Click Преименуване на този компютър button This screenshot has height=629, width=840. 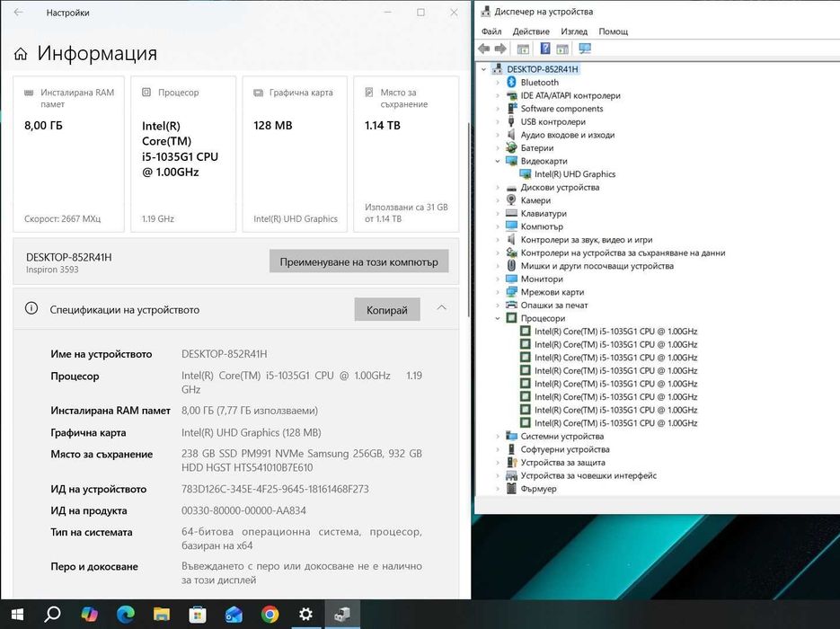point(359,261)
